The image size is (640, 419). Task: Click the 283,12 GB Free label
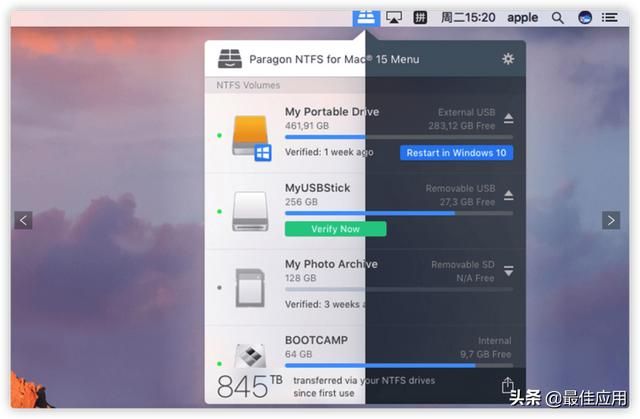click(x=462, y=126)
